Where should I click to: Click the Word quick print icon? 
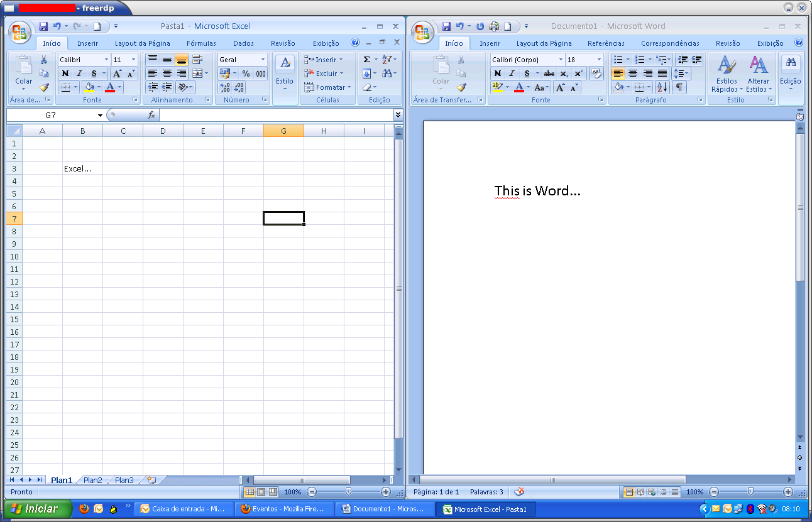(494, 26)
